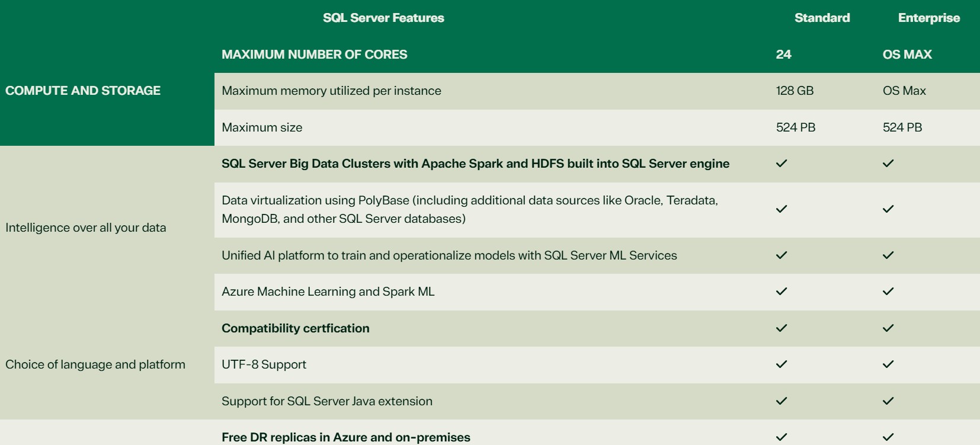Click the SQL Server Features header
980x445 pixels.
(x=383, y=18)
